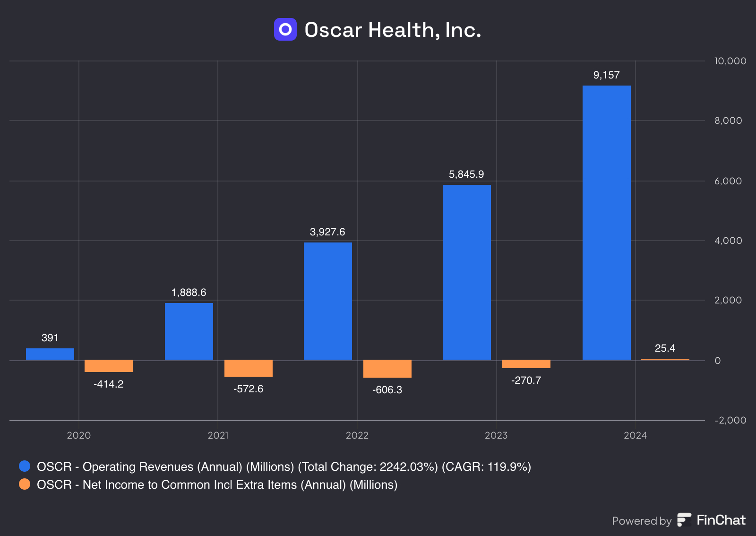Click the 8,000 y-axis tick label

coord(728,121)
